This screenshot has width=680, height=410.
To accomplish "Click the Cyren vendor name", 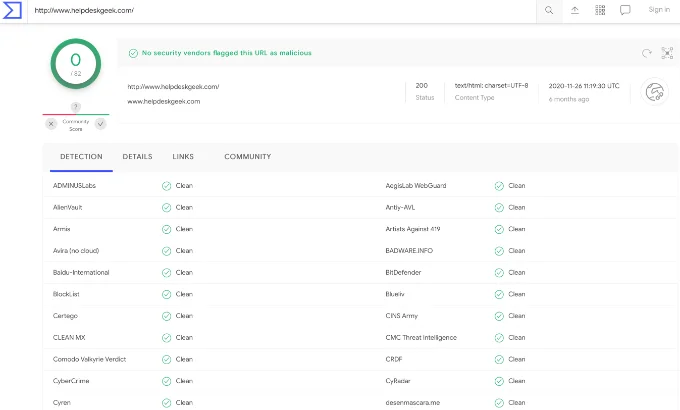I will pos(62,403).
